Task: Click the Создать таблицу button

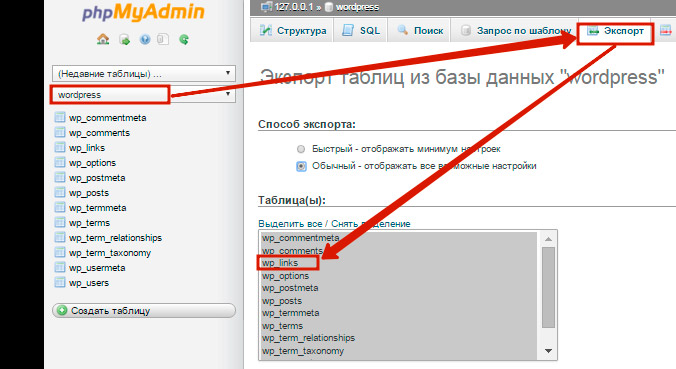Action: click(x=144, y=310)
